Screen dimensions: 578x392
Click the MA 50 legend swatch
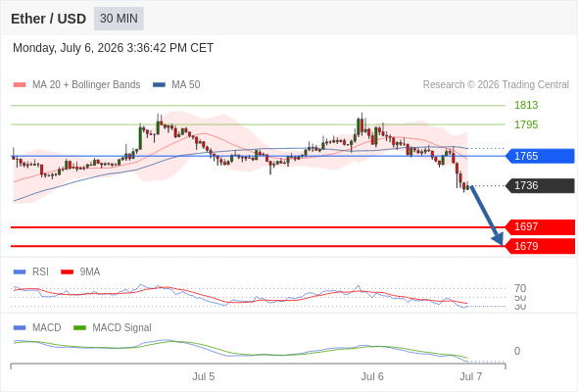[159, 85]
